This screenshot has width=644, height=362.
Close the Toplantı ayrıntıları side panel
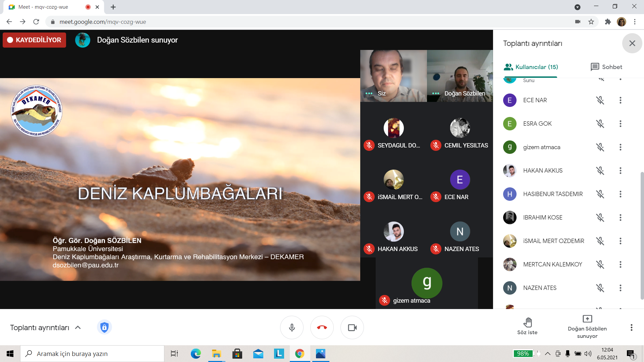(x=632, y=43)
